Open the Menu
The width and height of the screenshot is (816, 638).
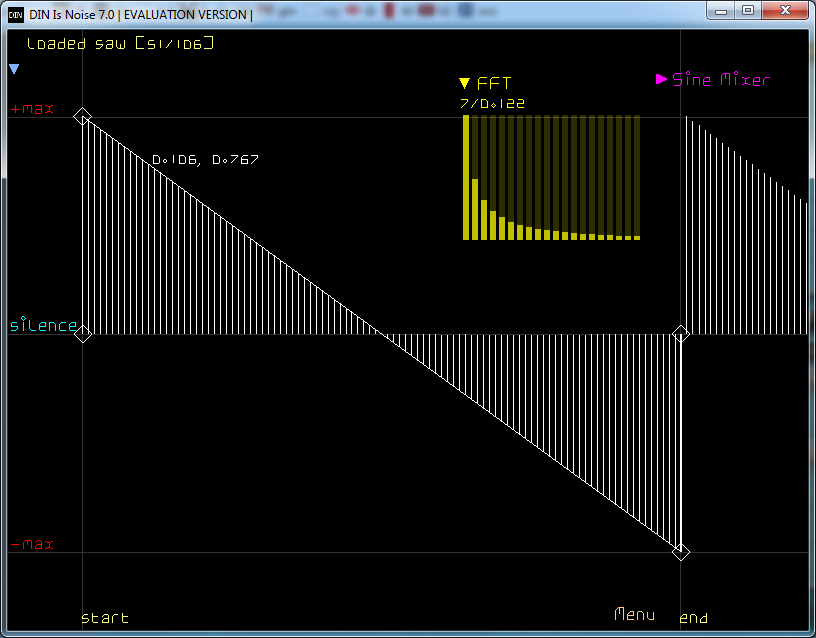click(x=635, y=614)
